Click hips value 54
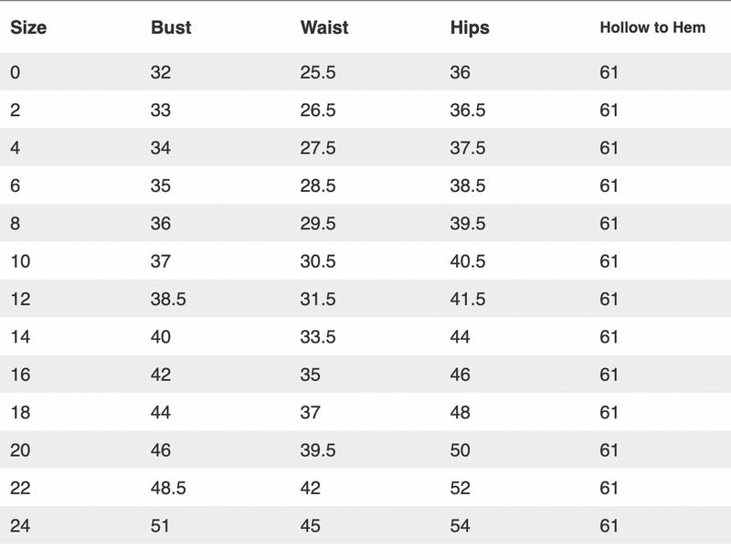Viewport: 731px width, 560px height. [461, 525]
